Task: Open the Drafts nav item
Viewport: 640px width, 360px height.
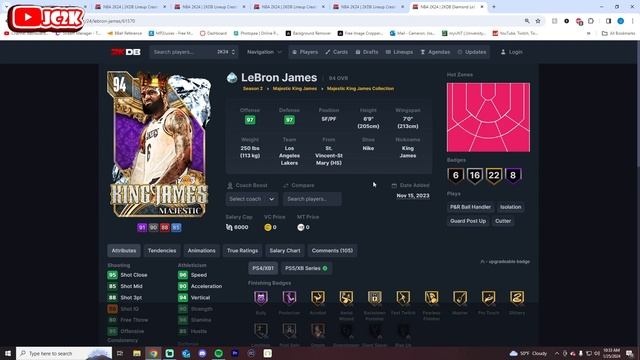Action: coord(367,52)
